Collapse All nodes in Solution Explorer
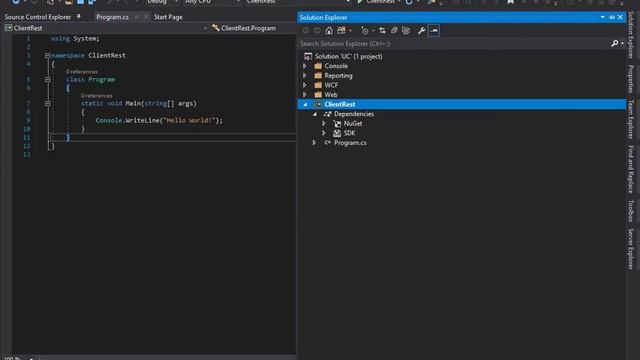 394,31
